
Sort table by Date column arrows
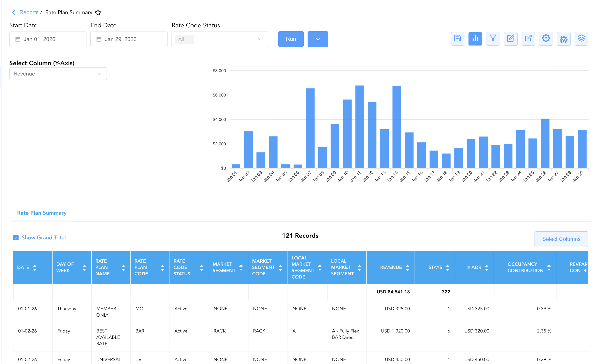pyautogui.click(x=35, y=268)
